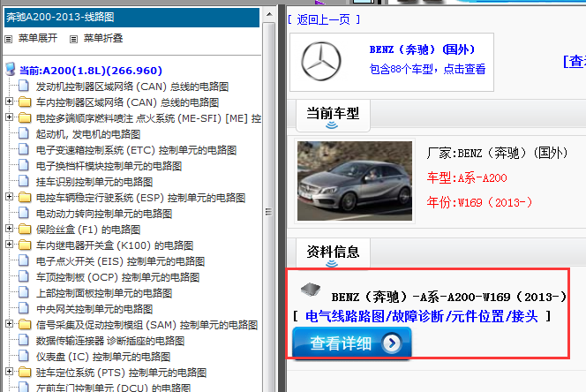Click the tree panel scroll up arrow
Image resolution: width=586 pixels, height=392 pixels.
point(269,15)
